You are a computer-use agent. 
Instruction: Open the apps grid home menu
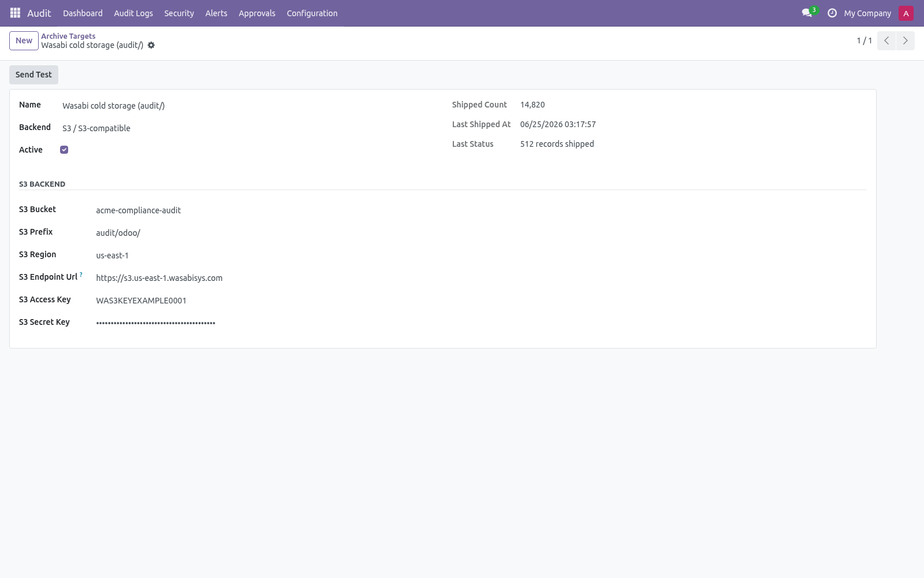[16, 13]
